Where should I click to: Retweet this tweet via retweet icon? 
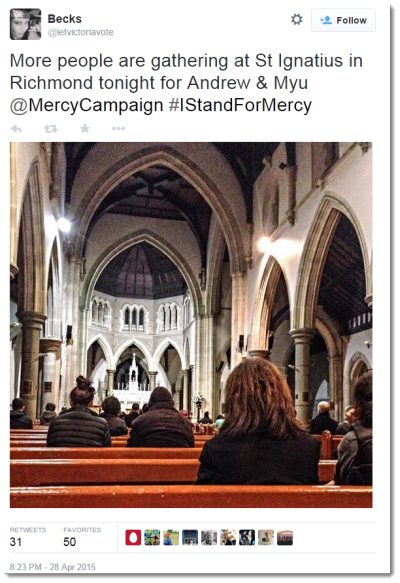click(51, 129)
